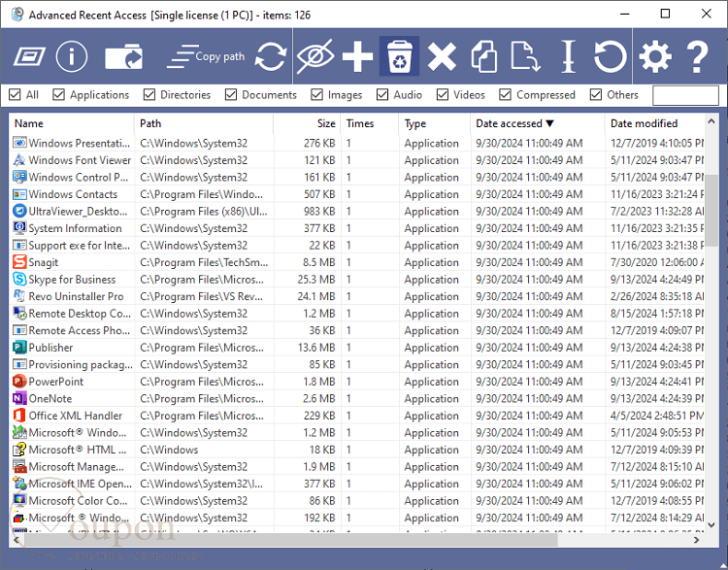Click the Publisher application icon
This screenshot has height=570, width=728.
tap(19, 348)
